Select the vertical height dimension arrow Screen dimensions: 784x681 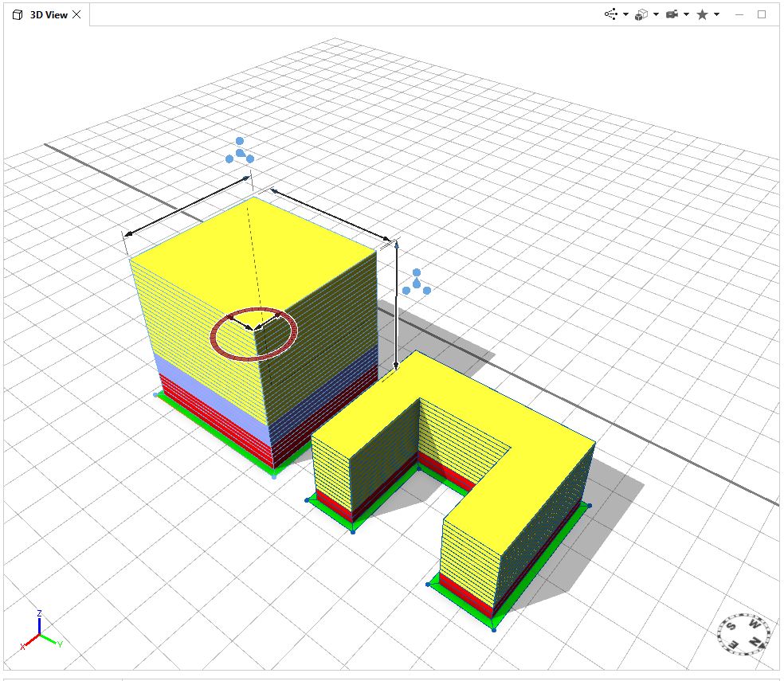point(397,305)
